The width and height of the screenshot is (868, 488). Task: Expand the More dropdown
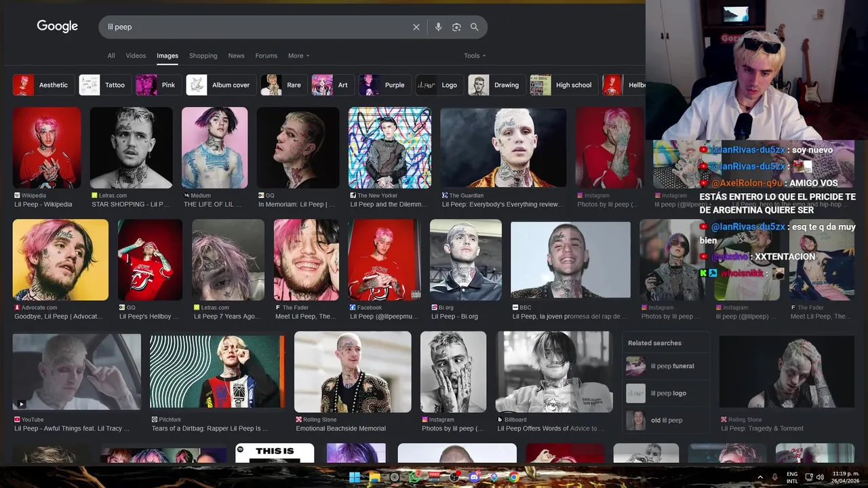(298, 56)
